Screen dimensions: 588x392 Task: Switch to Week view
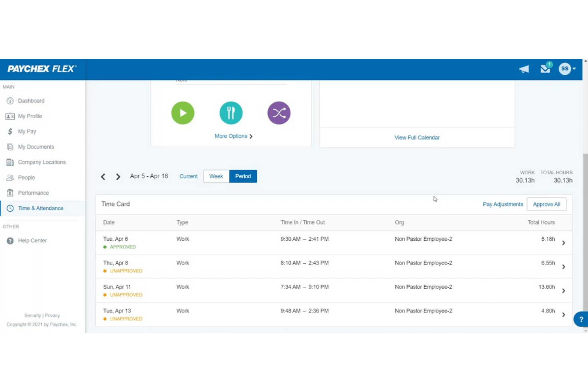point(216,176)
